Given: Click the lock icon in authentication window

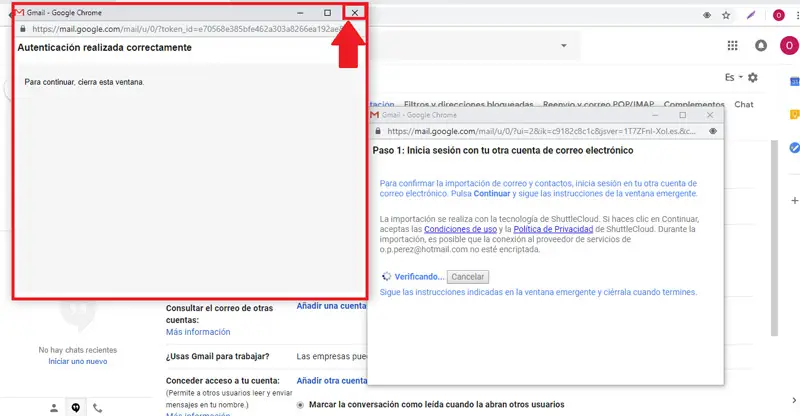Looking at the screenshot, I should point(22,29).
